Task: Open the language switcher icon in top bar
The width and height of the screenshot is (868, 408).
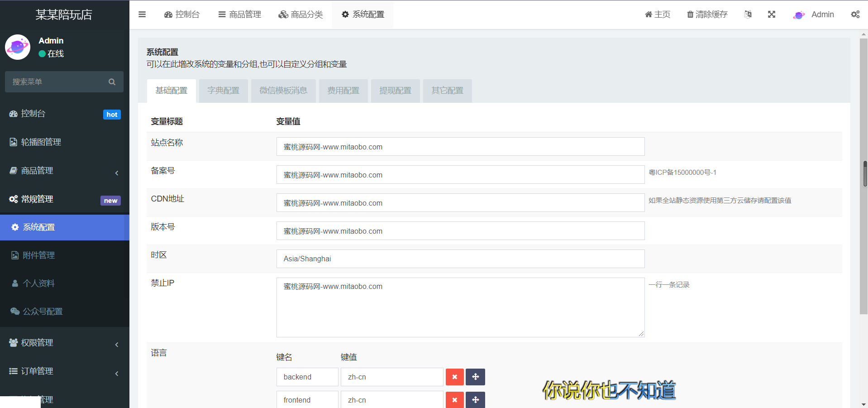Action: coord(748,14)
